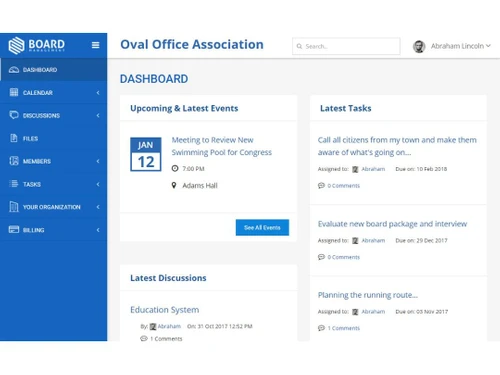Screen dimensions: 500x375
Task: Open the Your Organization sidebar menu item
Action: (x=54, y=207)
